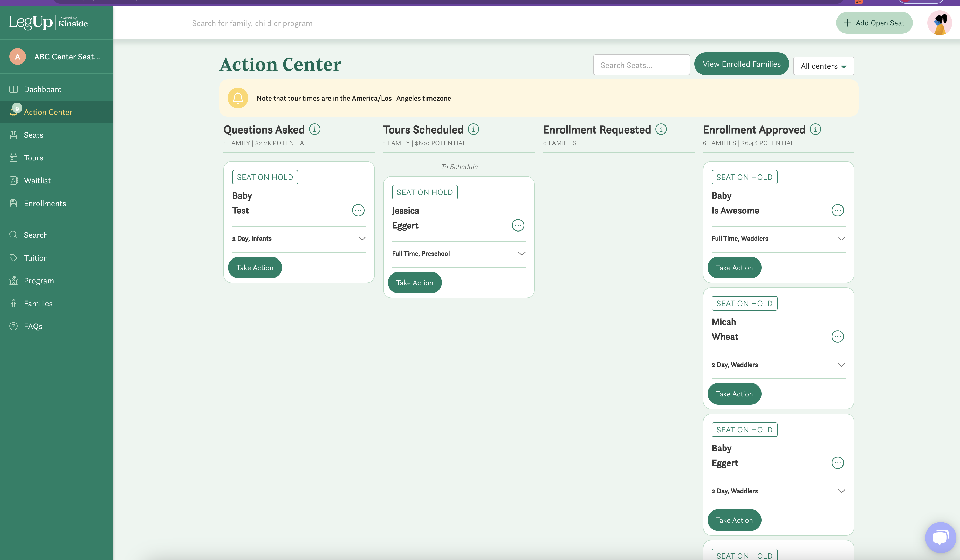Screen dimensions: 960x560
Task: Click the Enrollments document icon in sidebar
Action: click(x=13, y=203)
